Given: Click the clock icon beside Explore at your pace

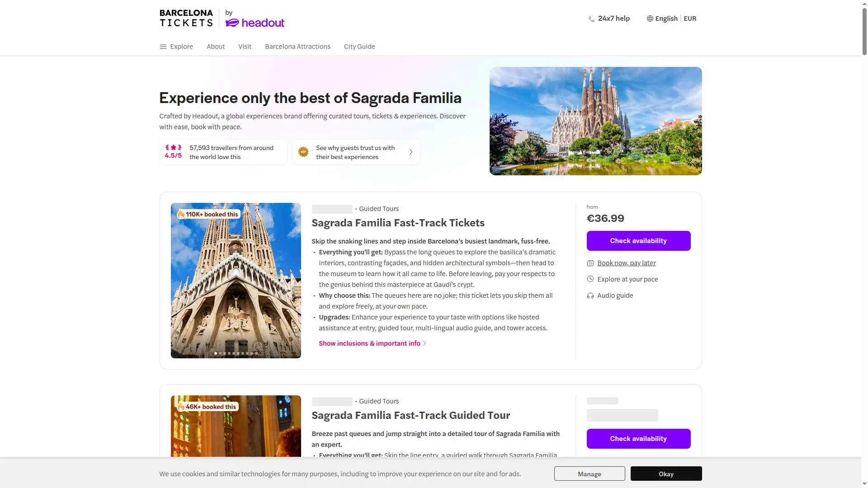Looking at the screenshot, I should coord(590,279).
